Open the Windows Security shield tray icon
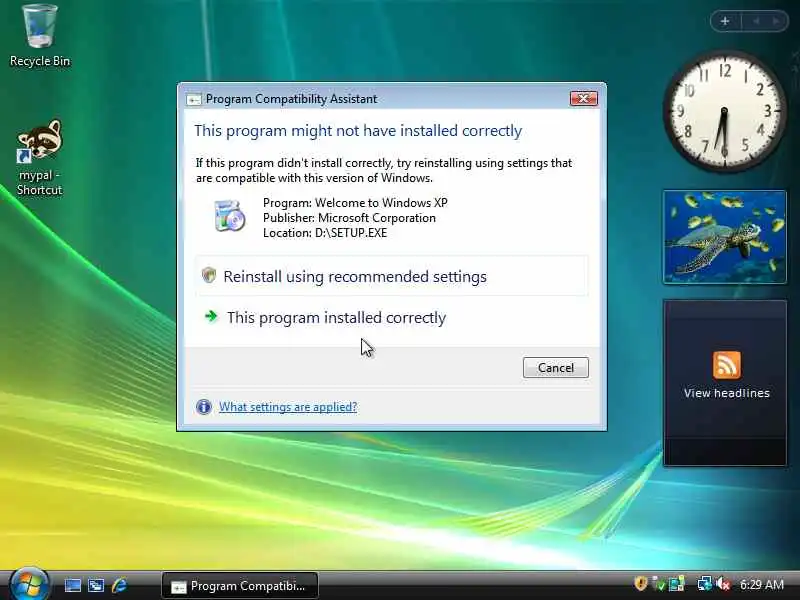The height and width of the screenshot is (600, 800). (x=640, y=583)
